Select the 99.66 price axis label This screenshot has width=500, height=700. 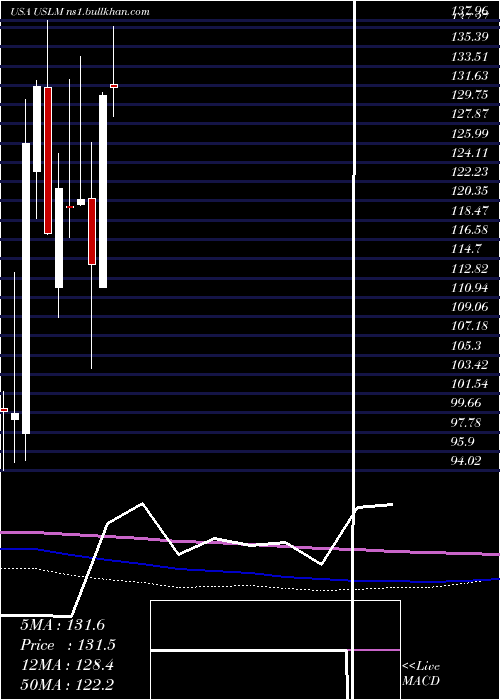point(467,403)
